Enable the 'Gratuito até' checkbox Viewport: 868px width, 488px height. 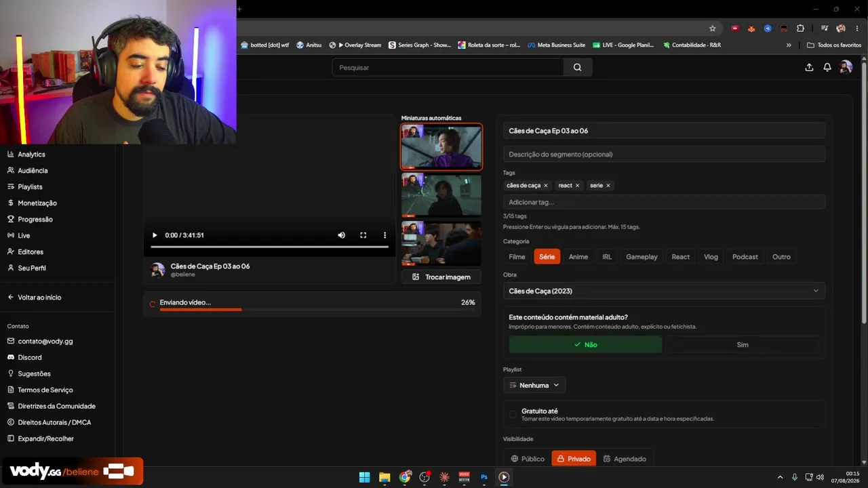513,414
